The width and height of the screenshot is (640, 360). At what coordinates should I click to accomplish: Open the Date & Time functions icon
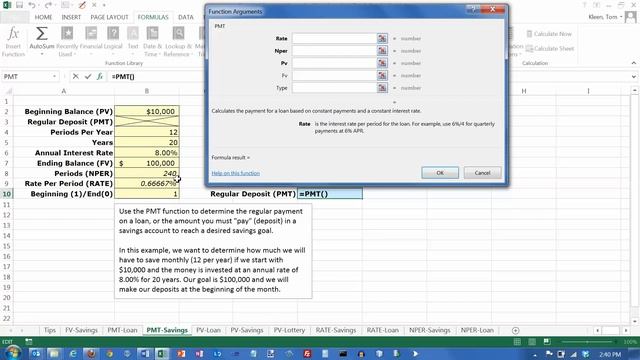point(152,33)
